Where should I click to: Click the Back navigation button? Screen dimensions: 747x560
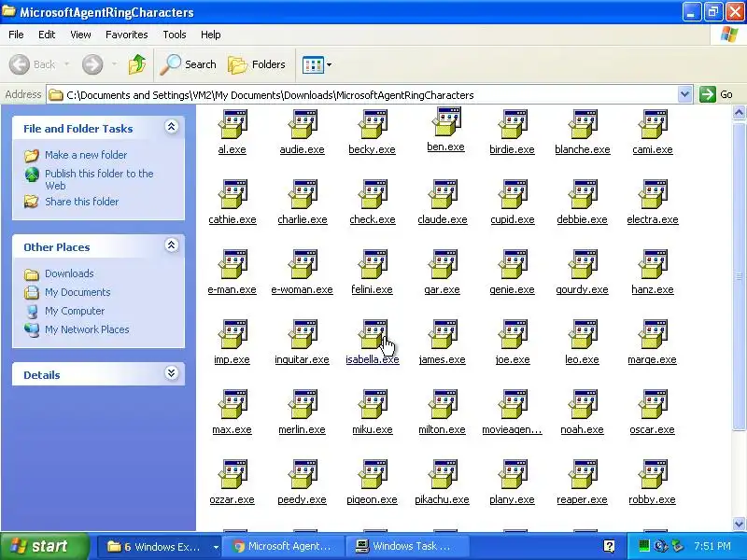point(33,64)
